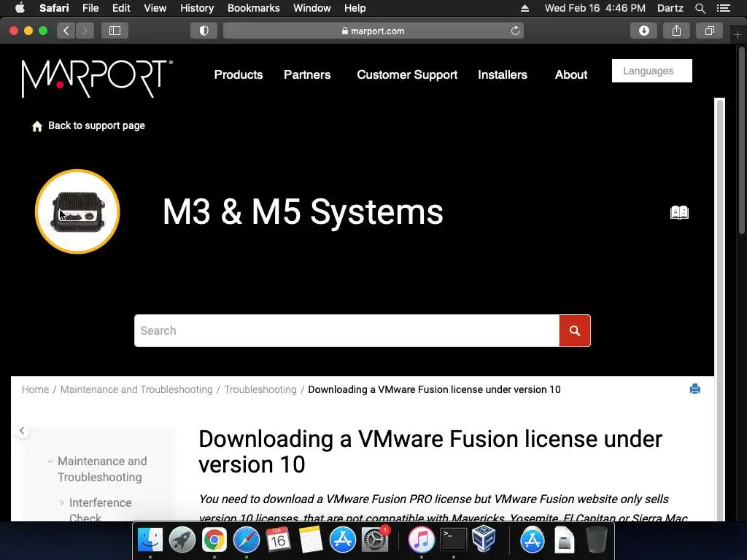This screenshot has width=747, height=560.
Task: Open the Languages dropdown
Action: 651,71
